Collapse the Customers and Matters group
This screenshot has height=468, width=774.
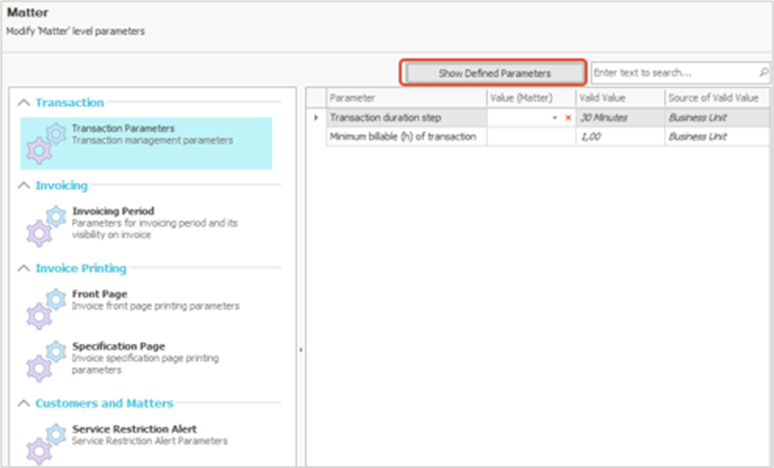pos(24,403)
